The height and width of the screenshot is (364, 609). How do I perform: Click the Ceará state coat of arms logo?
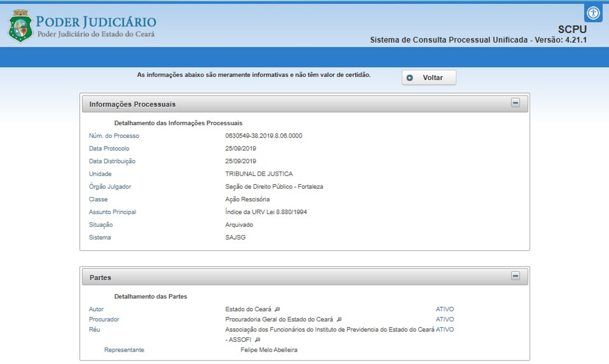pos(20,26)
